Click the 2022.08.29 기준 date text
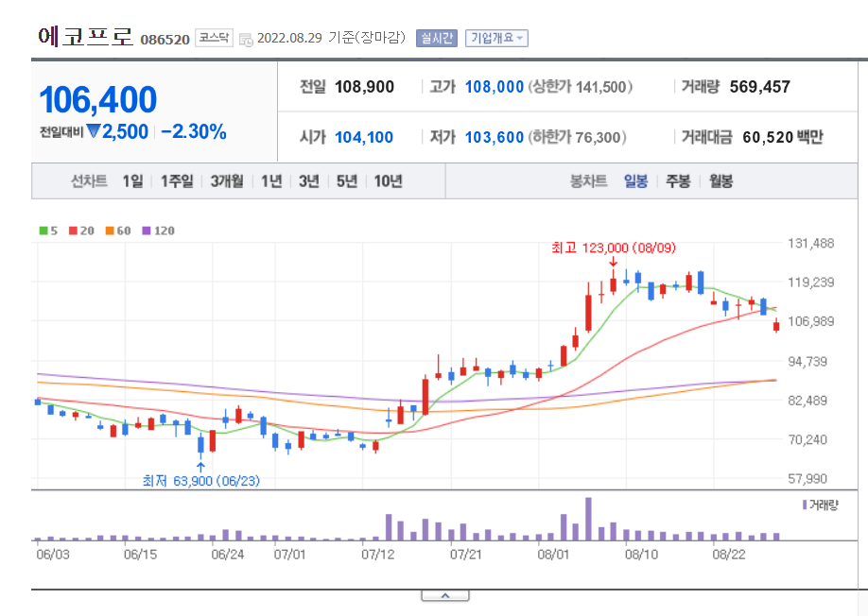The image size is (868, 616). pos(331,38)
